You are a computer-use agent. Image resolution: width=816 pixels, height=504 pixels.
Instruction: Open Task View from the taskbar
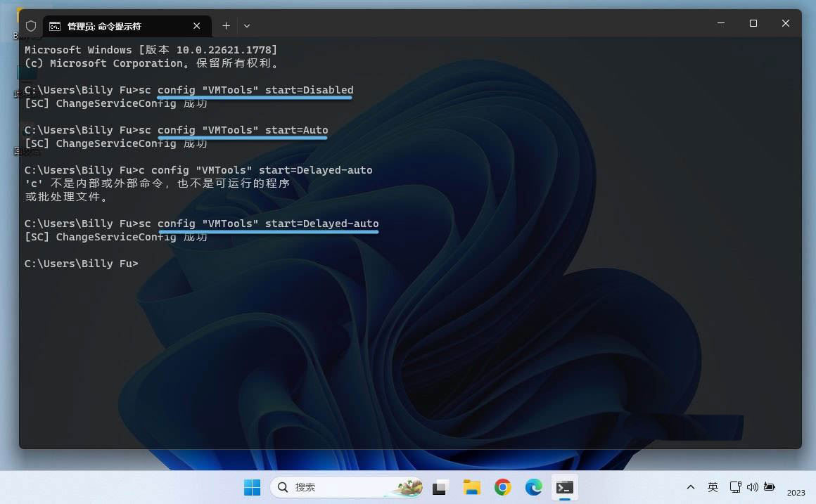coord(441,487)
